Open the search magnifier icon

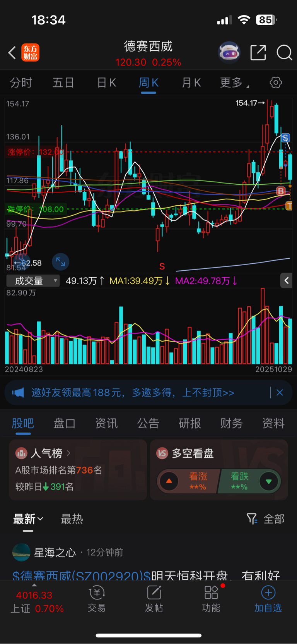pyautogui.click(x=284, y=52)
